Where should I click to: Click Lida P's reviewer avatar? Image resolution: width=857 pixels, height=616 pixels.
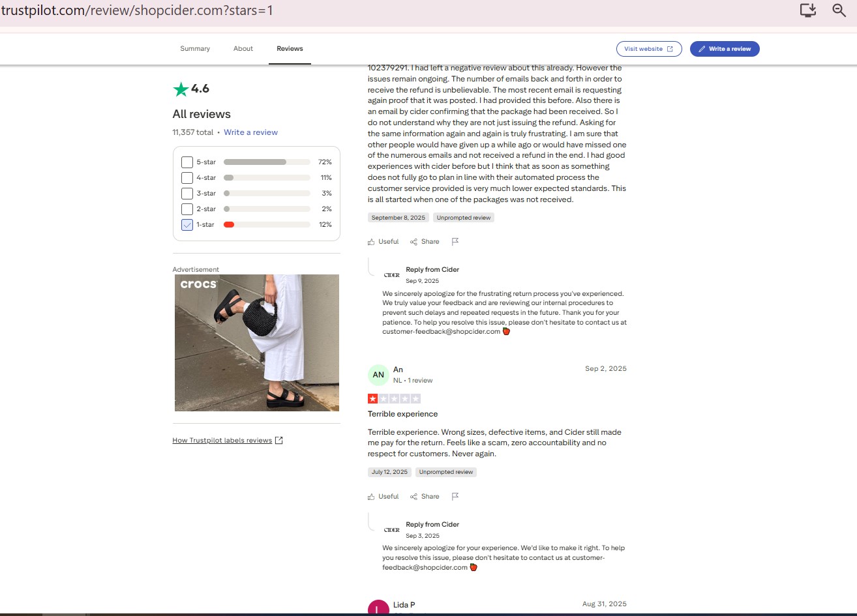(378, 608)
